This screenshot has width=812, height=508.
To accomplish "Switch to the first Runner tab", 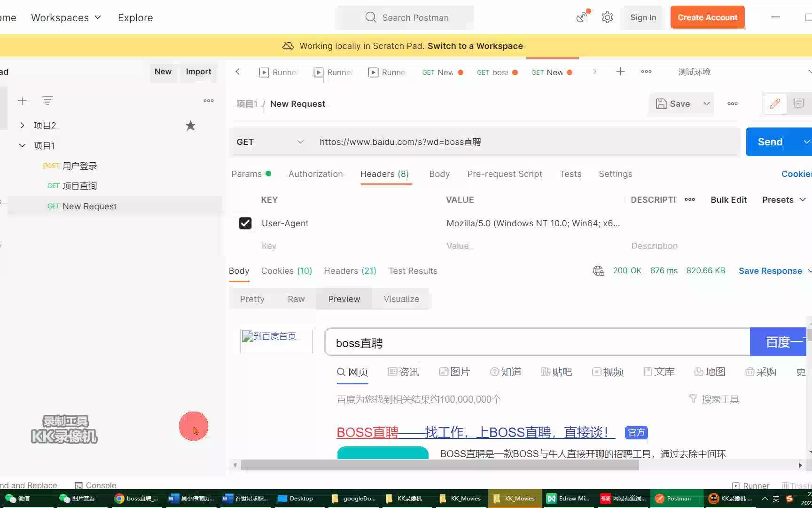I will pyautogui.click(x=279, y=72).
